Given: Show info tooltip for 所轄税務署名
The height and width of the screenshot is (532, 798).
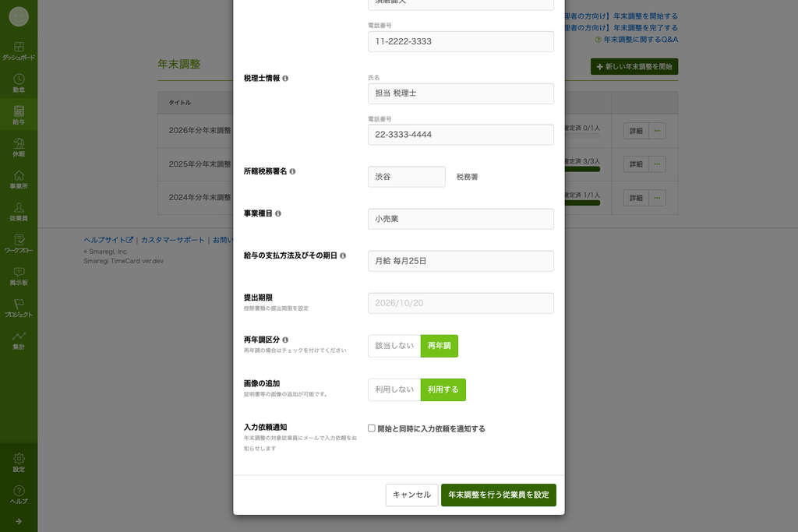Looking at the screenshot, I should 293,171.
